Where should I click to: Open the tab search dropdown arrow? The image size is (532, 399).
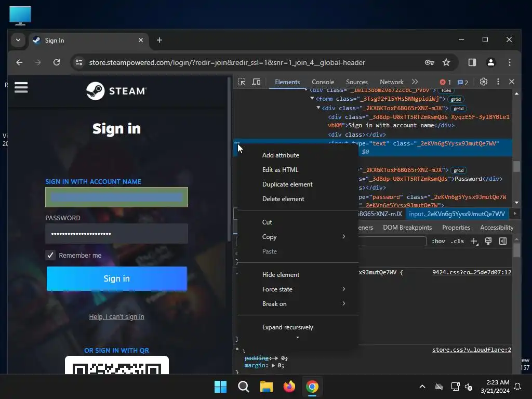(x=18, y=40)
